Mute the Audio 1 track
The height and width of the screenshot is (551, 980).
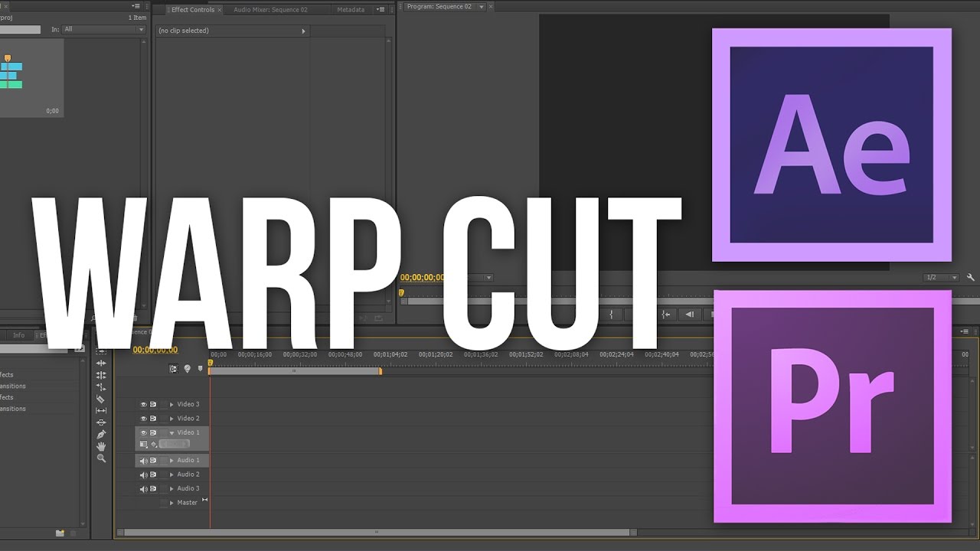(143, 461)
